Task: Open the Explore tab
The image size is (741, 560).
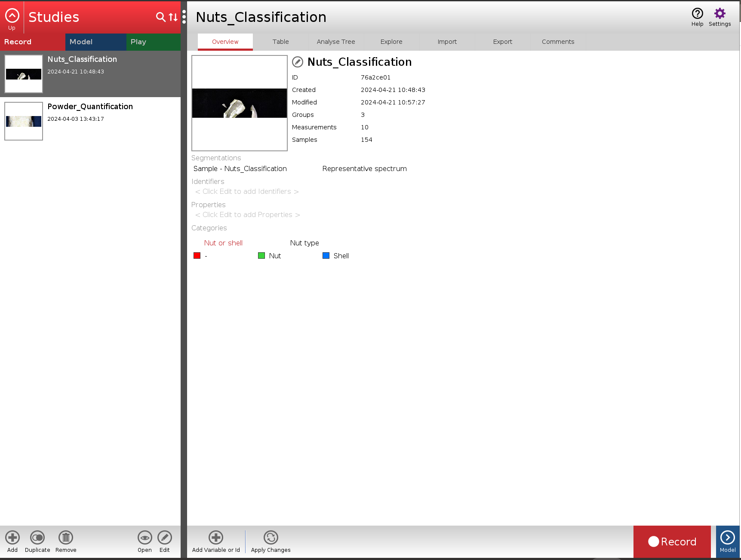Action: (x=391, y=42)
